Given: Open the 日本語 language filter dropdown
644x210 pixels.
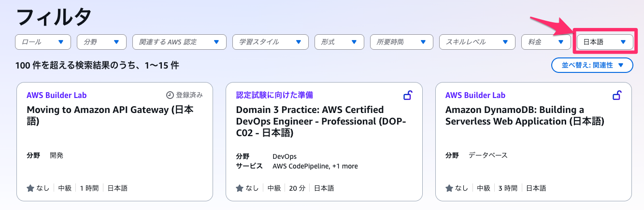Looking at the screenshot, I should point(605,42).
